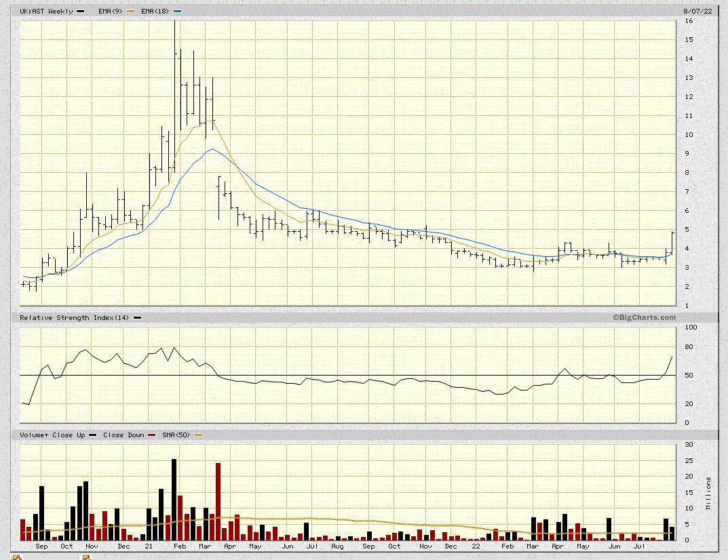
Task: Click the orange EMA(9) legend color marker
Action: tap(130, 11)
